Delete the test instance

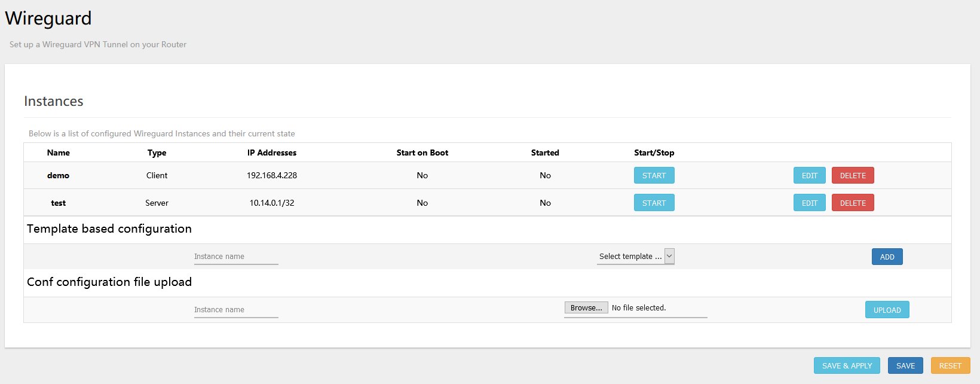pyautogui.click(x=853, y=203)
